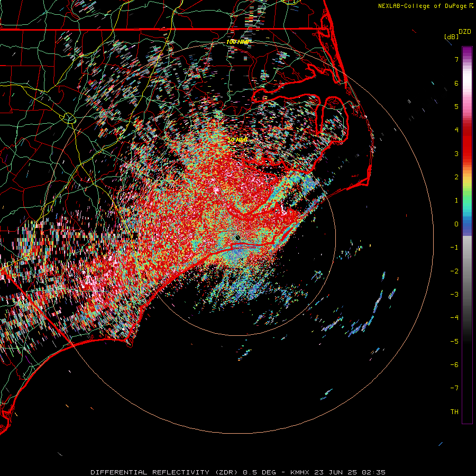Click the 3 dB scale label
This screenshot has height=476, width=476.
click(456, 153)
